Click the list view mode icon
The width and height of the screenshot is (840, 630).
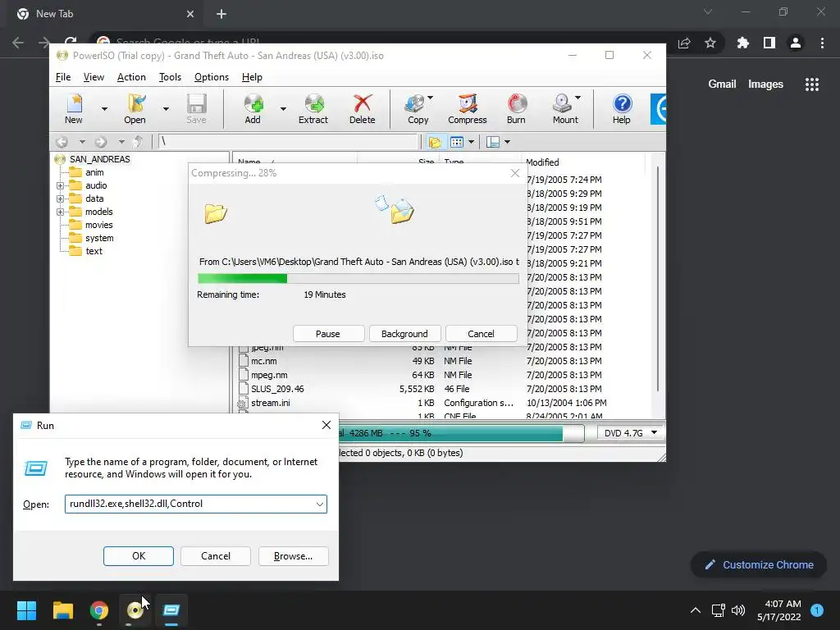457,142
